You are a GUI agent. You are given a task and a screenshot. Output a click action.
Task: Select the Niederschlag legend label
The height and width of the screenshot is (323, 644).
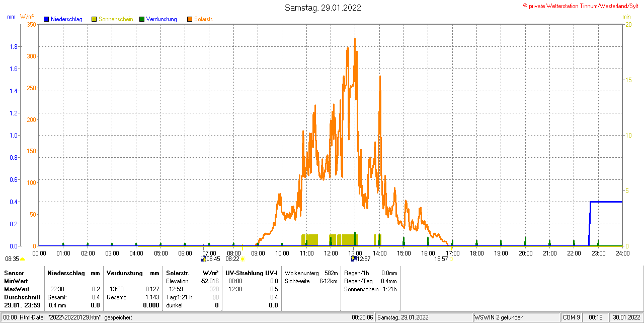(66, 19)
